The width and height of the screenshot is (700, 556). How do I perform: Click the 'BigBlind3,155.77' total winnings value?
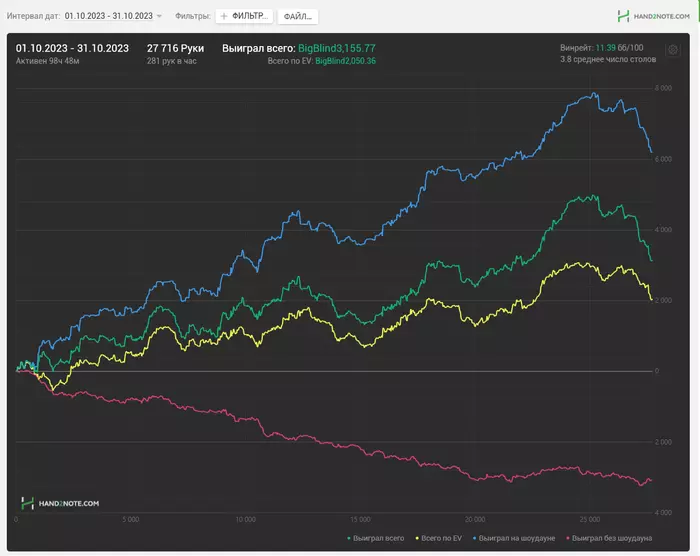click(336, 47)
